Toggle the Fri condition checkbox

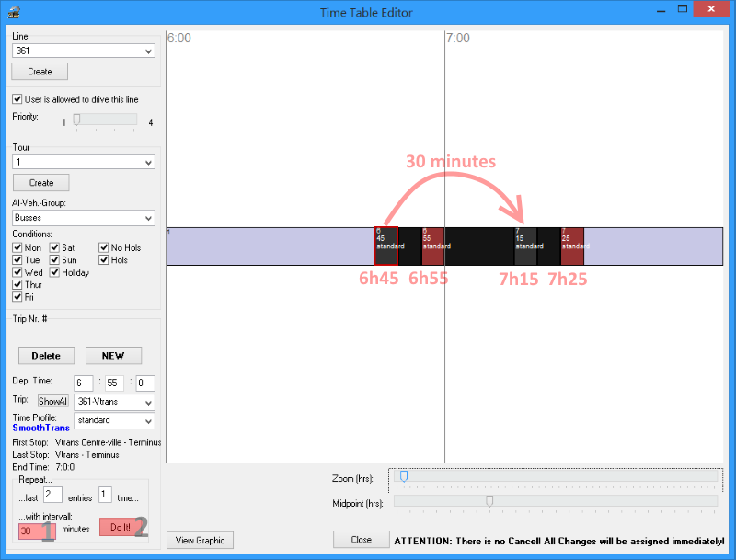pos(17,297)
